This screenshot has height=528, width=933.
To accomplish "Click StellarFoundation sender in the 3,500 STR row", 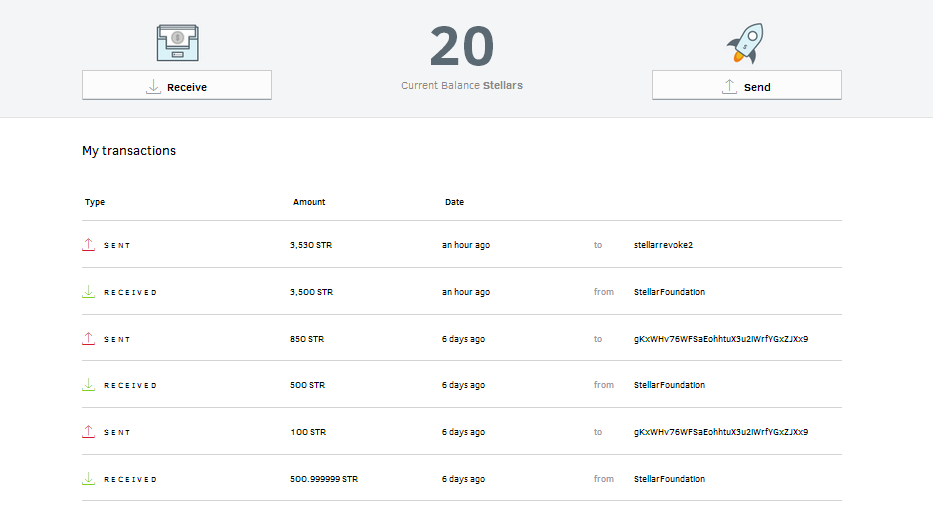I will click(x=669, y=292).
